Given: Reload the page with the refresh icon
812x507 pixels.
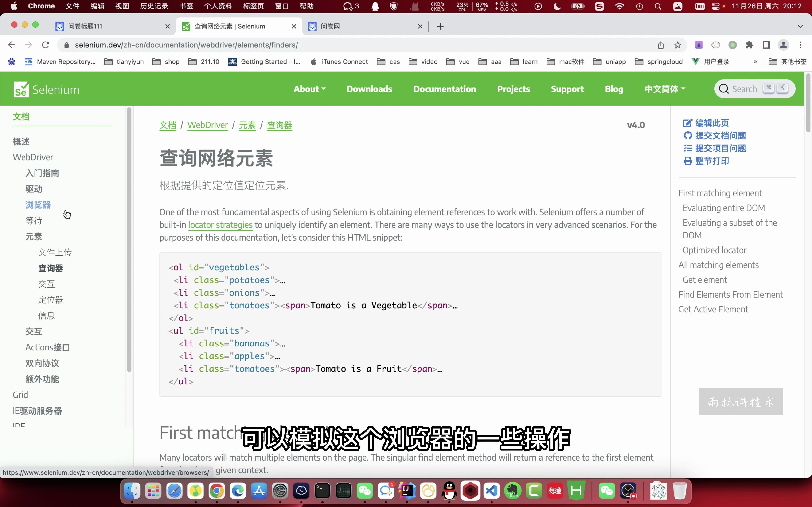Looking at the screenshot, I should (46, 45).
